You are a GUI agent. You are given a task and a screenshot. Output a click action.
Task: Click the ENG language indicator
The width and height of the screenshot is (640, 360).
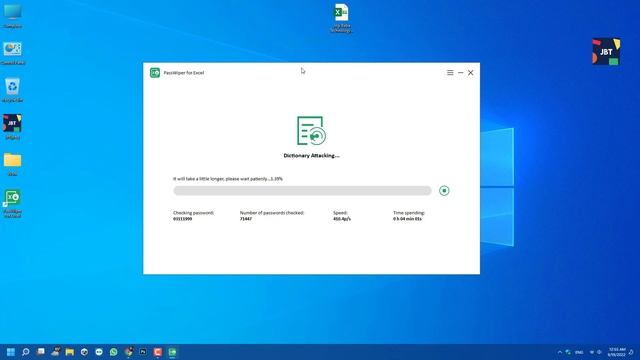[x=579, y=352]
